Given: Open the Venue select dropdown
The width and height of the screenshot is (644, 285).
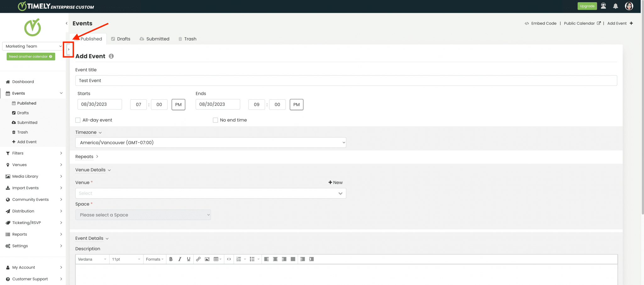Looking at the screenshot, I should (210, 193).
